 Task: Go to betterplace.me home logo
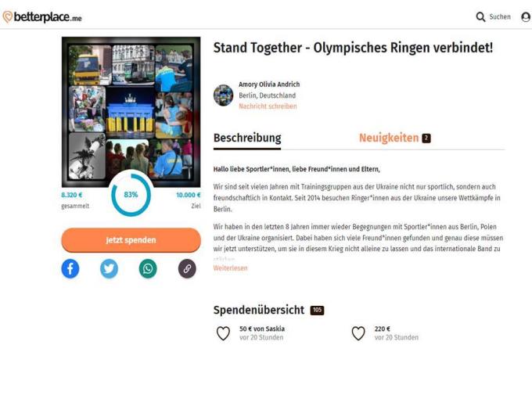pyautogui.click(x=42, y=16)
